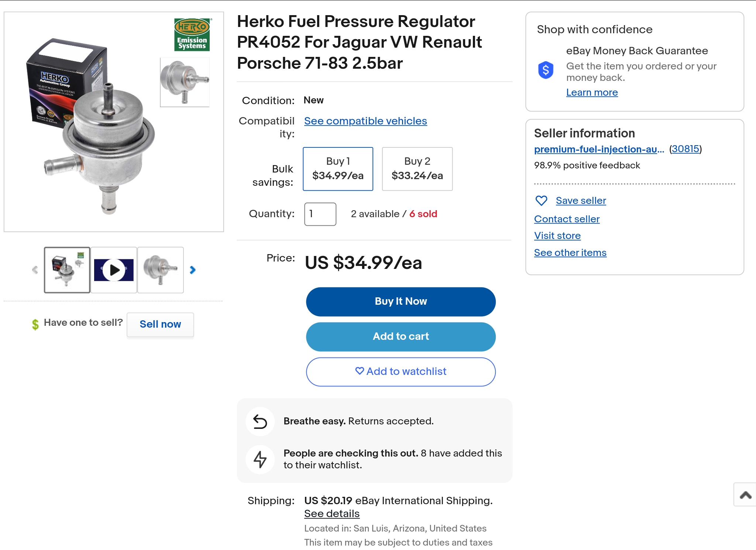
Task: Select the Buy 1 $34.99/ea option
Action: pos(338,169)
